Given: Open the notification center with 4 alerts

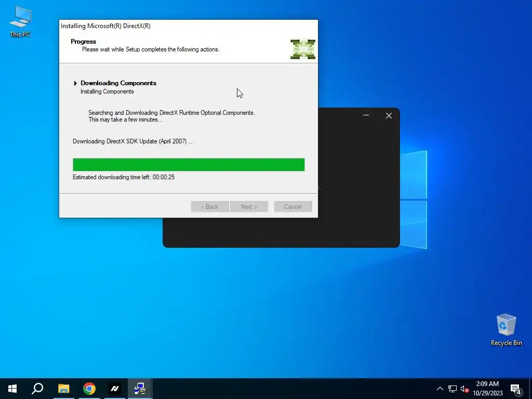Looking at the screenshot, I should [516, 389].
